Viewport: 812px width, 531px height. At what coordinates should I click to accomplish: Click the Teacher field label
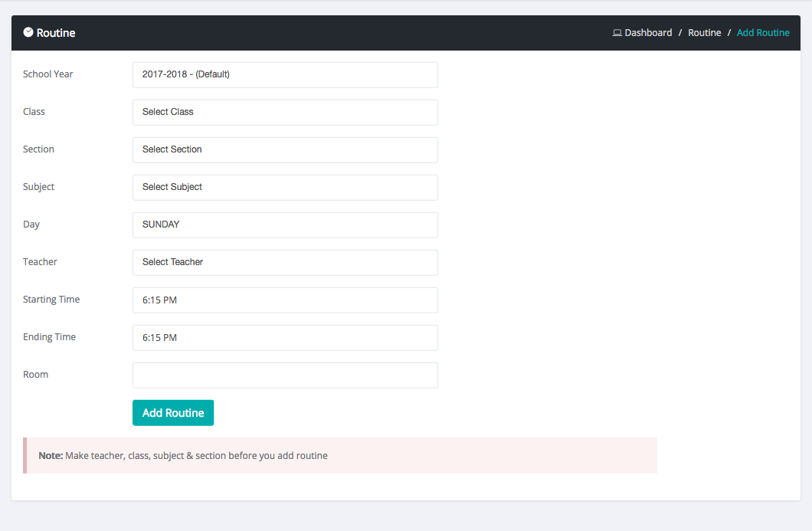click(40, 262)
